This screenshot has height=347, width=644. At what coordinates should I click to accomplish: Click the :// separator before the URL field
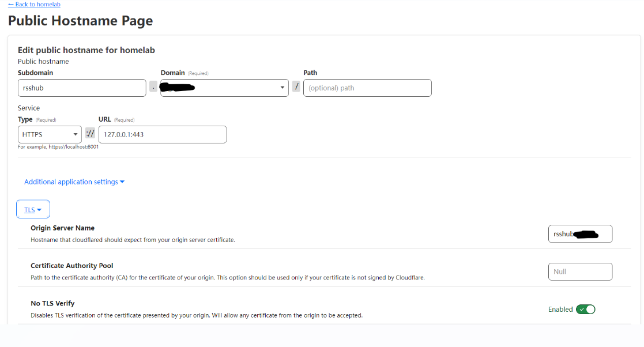90,134
